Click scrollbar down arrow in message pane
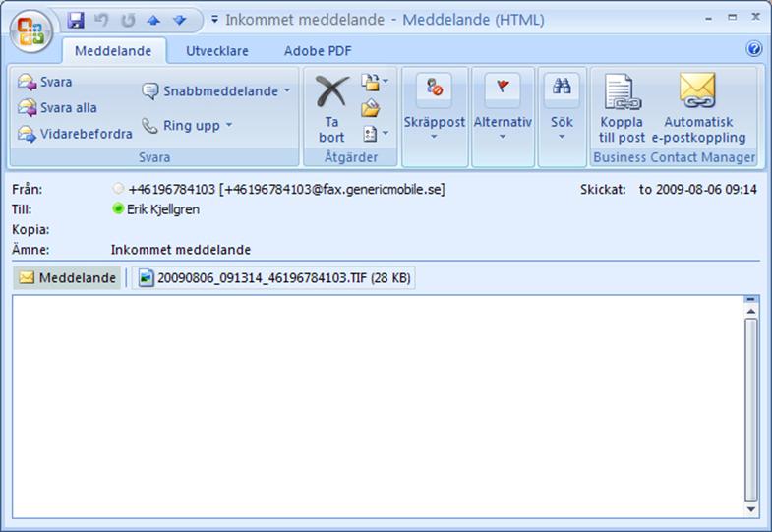The height and width of the screenshot is (532, 772). (750, 509)
